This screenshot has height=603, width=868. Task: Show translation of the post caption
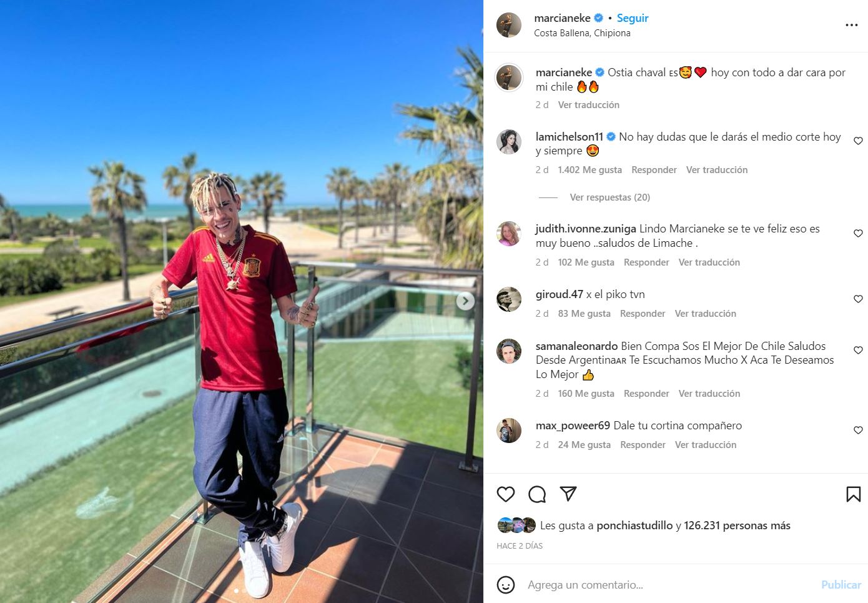click(x=589, y=105)
